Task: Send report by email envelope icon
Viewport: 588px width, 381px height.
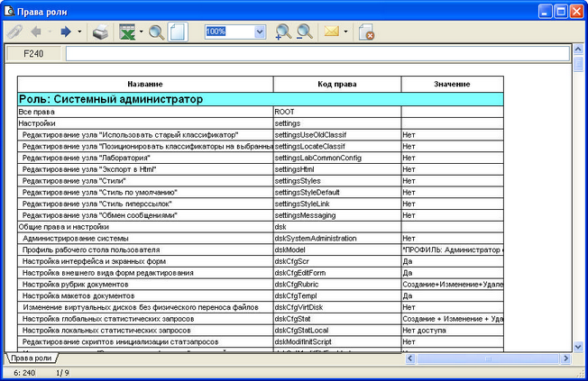Action: (332, 32)
